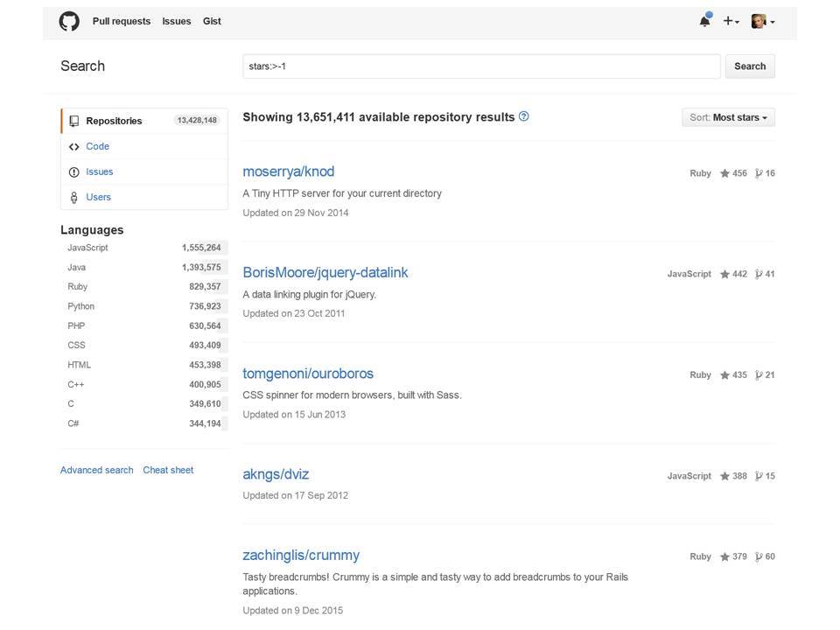This screenshot has width=840, height=630.
Task: Click 'Updated on 29 Nov 2014' text
Action: 295,213
